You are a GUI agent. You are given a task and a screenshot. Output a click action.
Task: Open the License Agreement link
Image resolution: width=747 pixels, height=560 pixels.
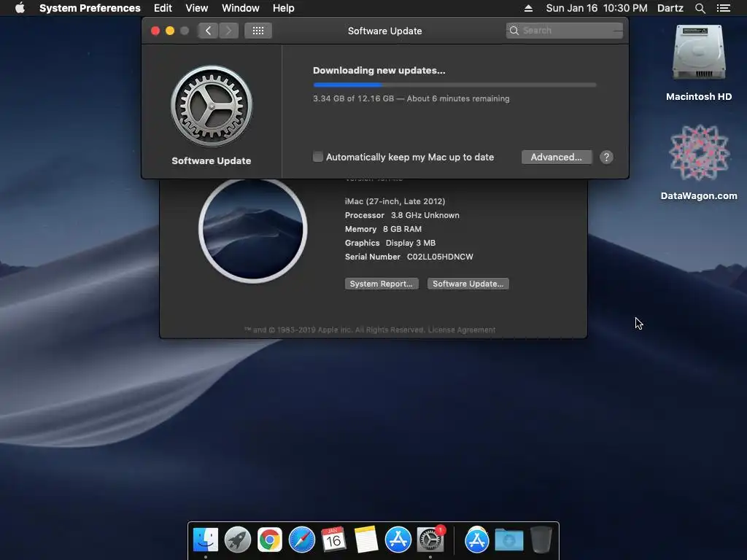(x=462, y=330)
